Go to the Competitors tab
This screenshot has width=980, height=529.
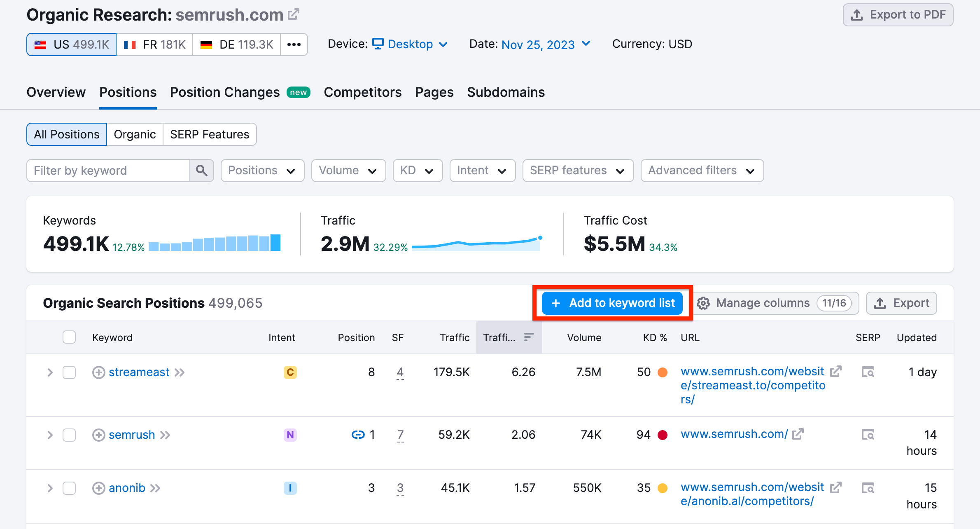[x=362, y=92]
